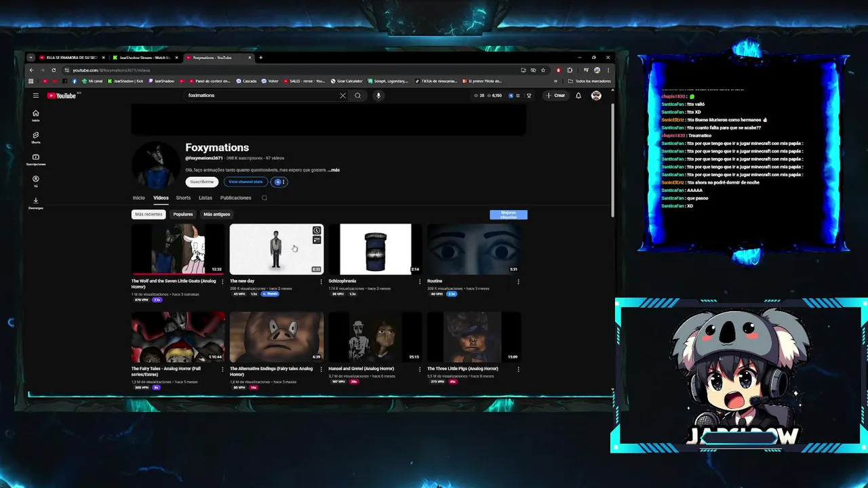This screenshot has height=488, width=868.
Task: Open the Crear menu
Action: click(x=555, y=96)
